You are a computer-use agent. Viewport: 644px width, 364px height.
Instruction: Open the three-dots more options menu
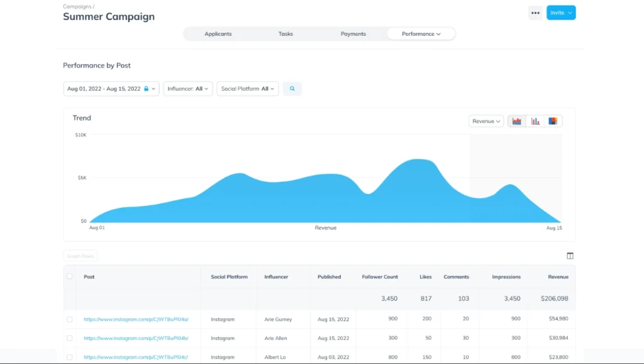(535, 13)
